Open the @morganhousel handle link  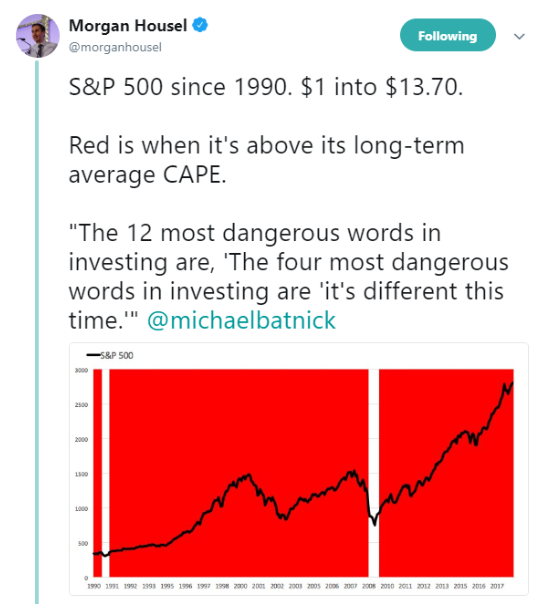(115, 47)
